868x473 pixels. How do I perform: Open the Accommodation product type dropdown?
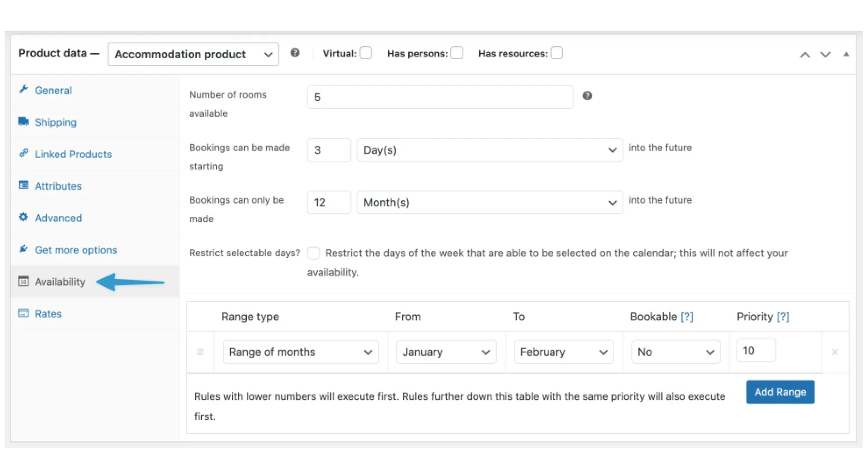click(x=193, y=54)
